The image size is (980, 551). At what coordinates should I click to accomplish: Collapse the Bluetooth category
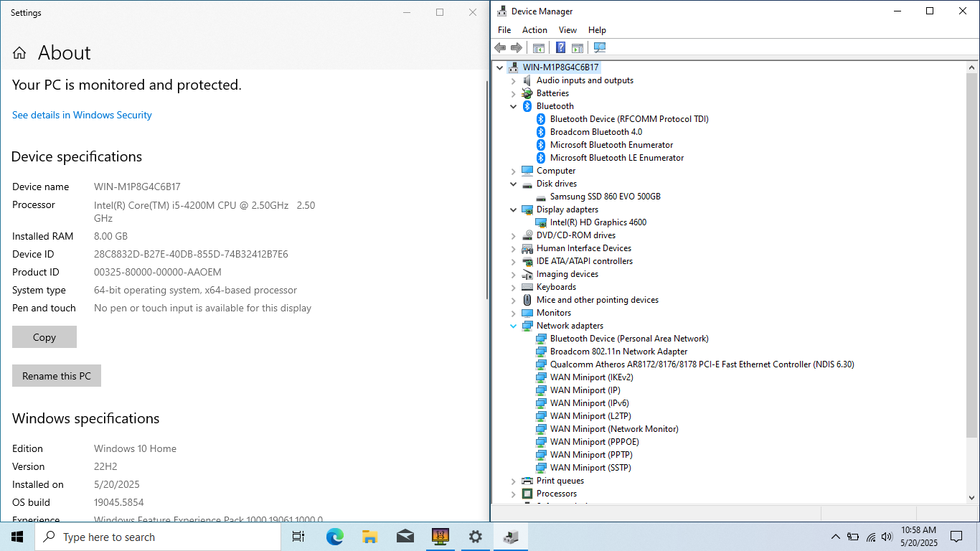pyautogui.click(x=513, y=106)
